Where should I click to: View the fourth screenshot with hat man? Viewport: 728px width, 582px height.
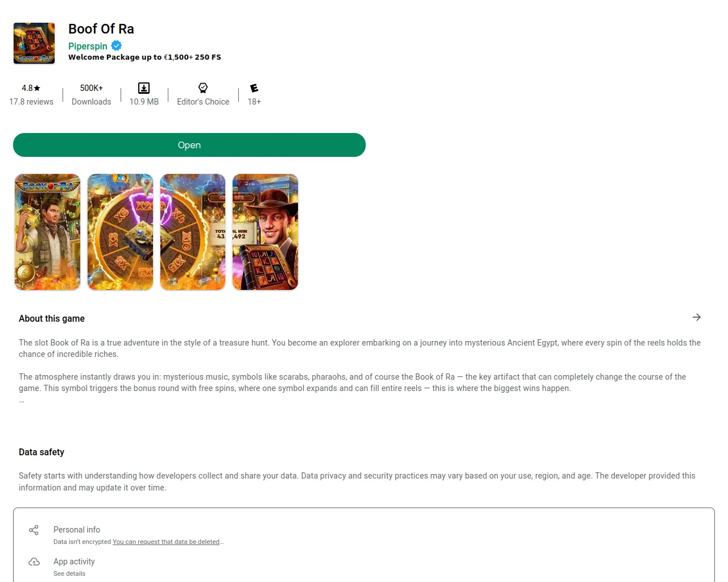pos(266,232)
